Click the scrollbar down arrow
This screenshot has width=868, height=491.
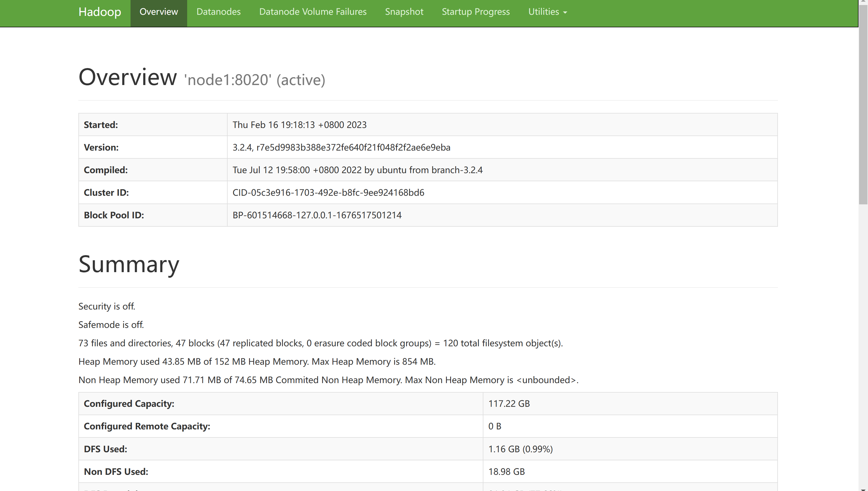pyautogui.click(x=863, y=489)
